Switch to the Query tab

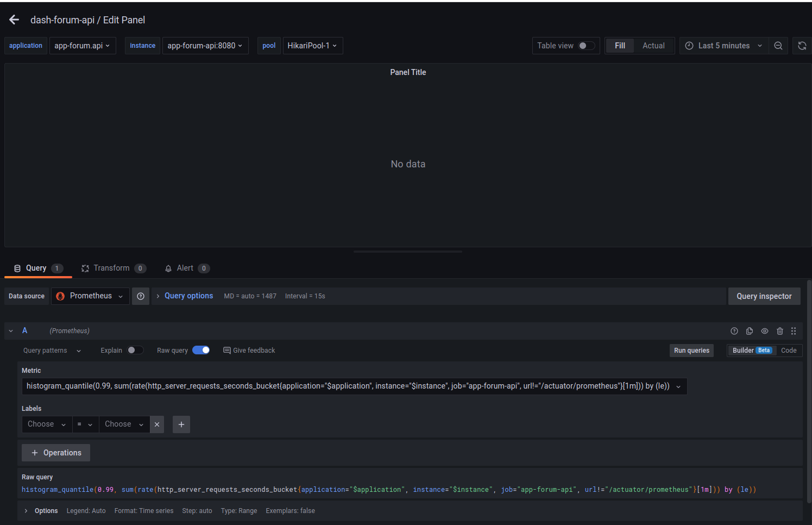point(38,268)
